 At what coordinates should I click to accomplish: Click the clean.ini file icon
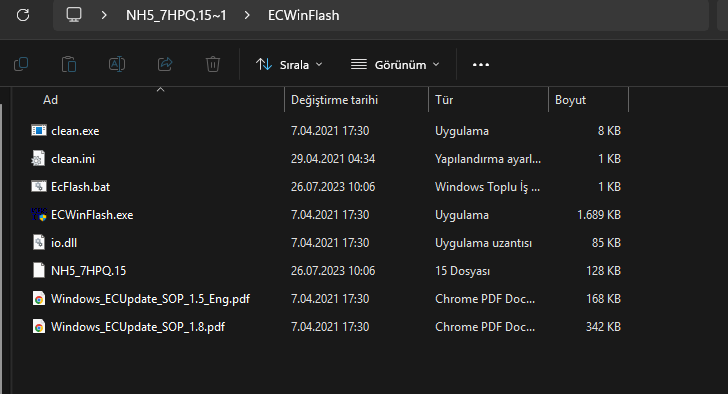coord(39,159)
